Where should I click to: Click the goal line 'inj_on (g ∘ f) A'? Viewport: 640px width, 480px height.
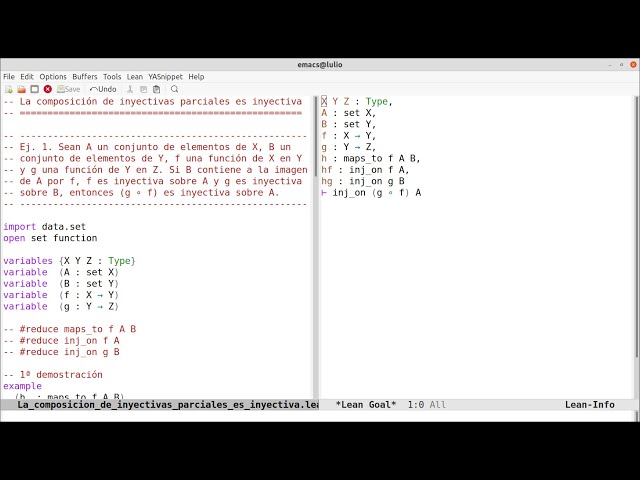371,193
